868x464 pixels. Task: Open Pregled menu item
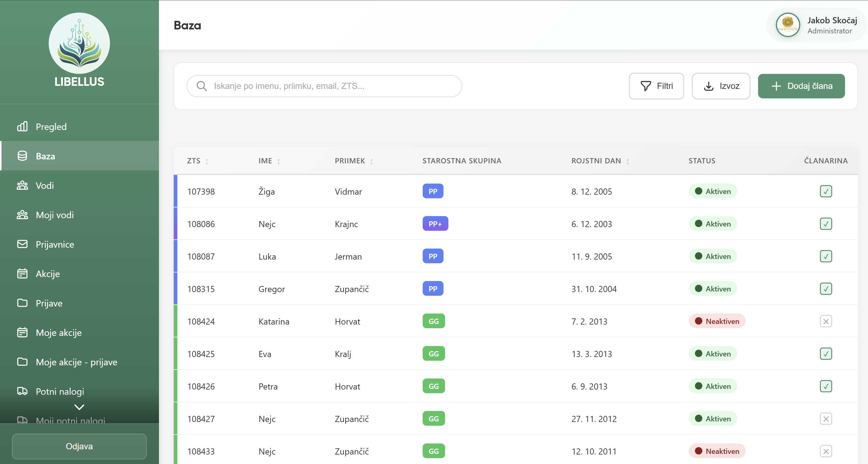coord(80,127)
